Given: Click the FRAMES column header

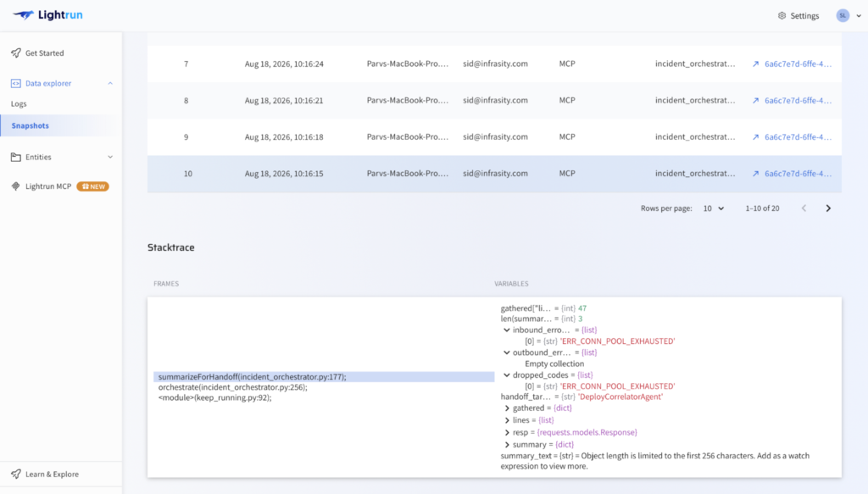Looking at the screenshot, I should pyautogui.click(x=166, y=284).
